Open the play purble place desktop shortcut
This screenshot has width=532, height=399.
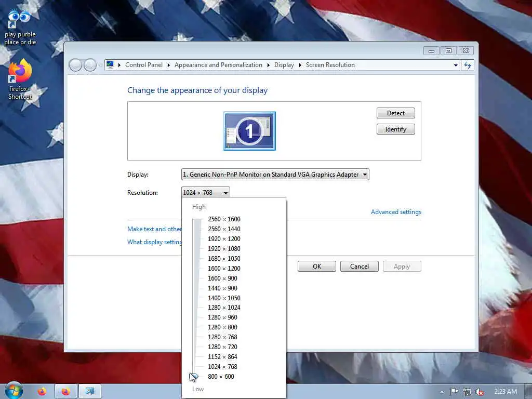20,27
